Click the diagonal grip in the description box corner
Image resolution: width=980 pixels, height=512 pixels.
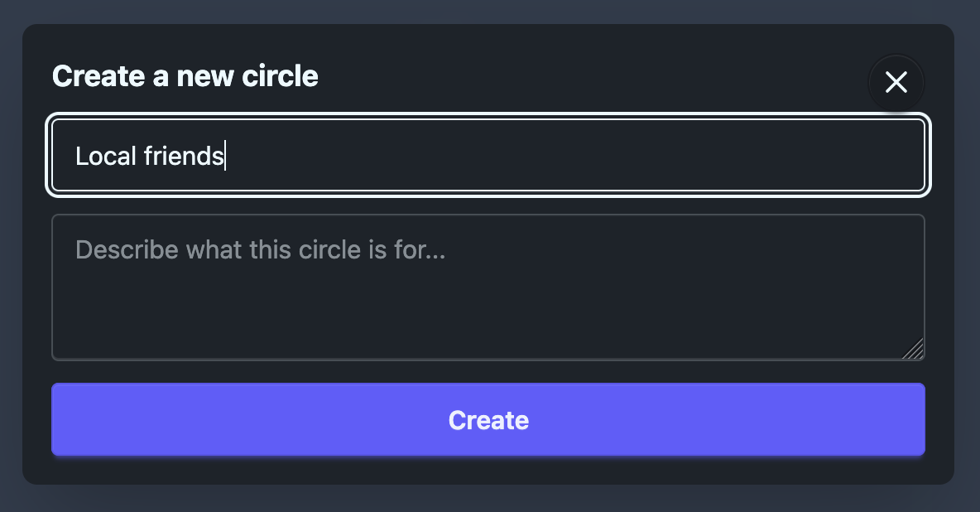[914, 350]
